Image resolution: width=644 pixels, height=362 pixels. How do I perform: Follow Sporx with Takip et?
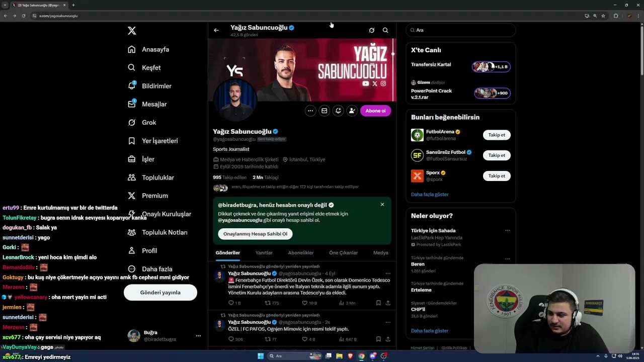click(497, 176)
